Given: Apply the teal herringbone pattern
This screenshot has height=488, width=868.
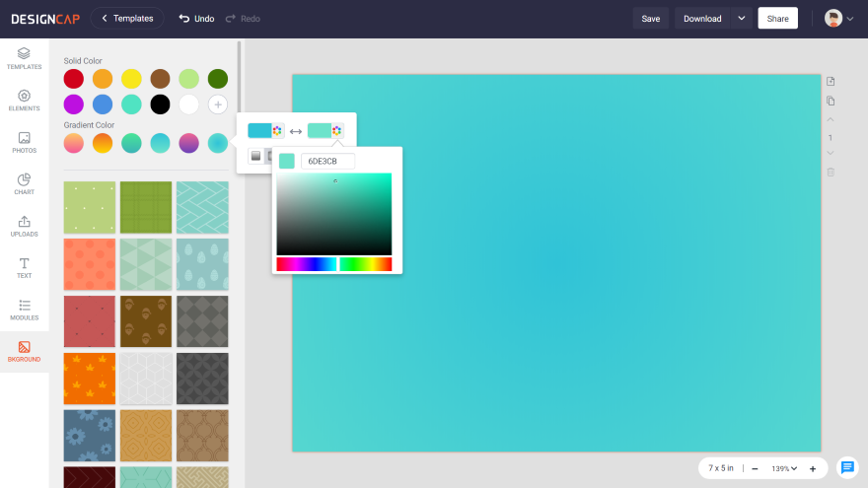Looking at the screenshot, I should coord(202,207).
